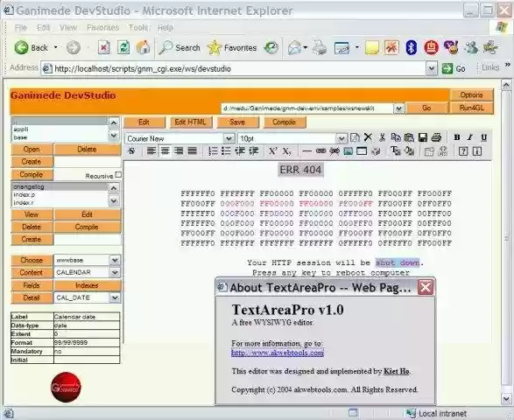The width and height of the screenshot is (514, 420).
Task: Open the editor help question mark icon
Action: tap(463, 151)
